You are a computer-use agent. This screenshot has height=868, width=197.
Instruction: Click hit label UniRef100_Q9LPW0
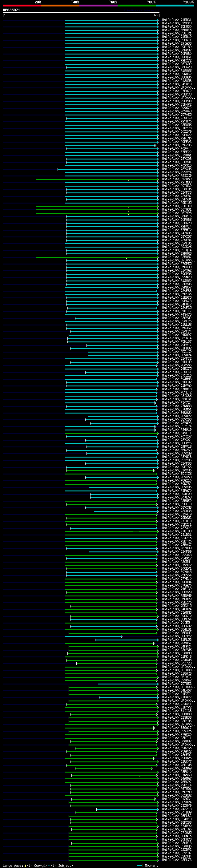(177, 101)
